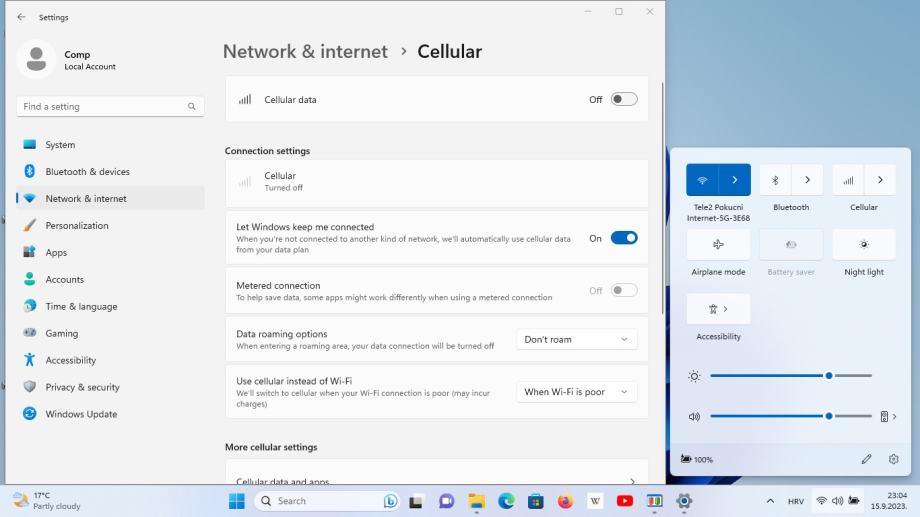The height and width of the screenshot is (517, 920).
Task: Click the volume icon in system tray
Action: tap(837, 501)
